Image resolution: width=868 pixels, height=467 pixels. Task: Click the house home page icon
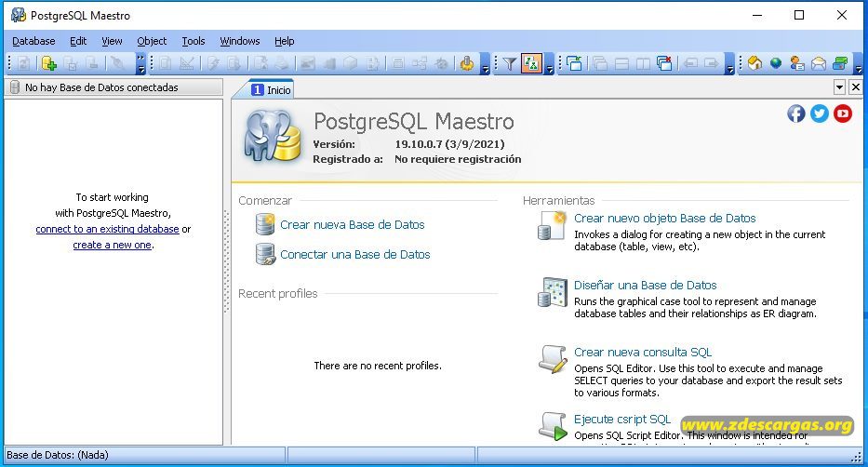tap(754, 63)
